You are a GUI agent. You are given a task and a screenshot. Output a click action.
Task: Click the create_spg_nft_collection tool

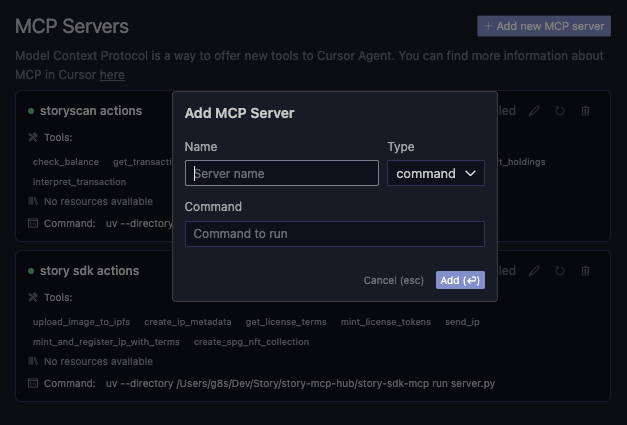tap(251, 342)
